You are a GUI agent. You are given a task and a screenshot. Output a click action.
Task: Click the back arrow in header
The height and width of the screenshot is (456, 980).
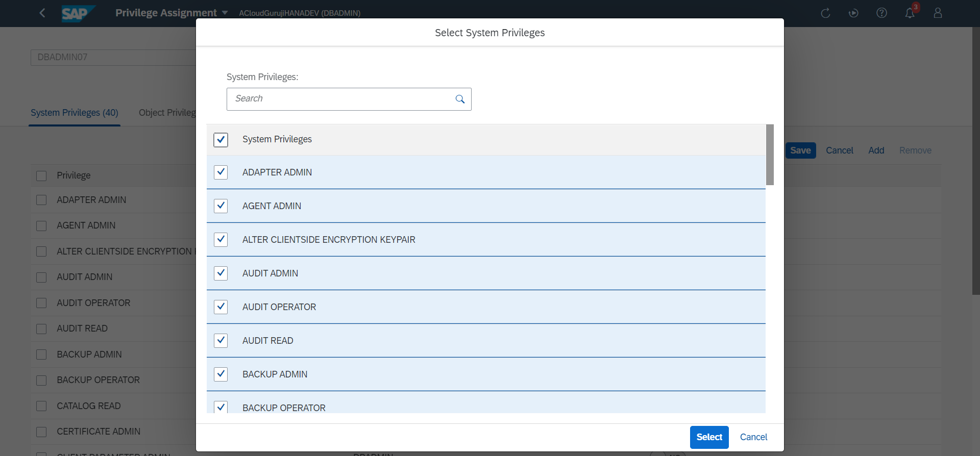coord(42,13)
